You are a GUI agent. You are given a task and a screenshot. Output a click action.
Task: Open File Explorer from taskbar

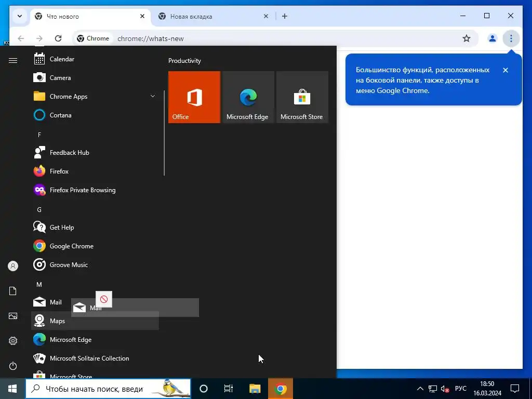pos(255,389)
